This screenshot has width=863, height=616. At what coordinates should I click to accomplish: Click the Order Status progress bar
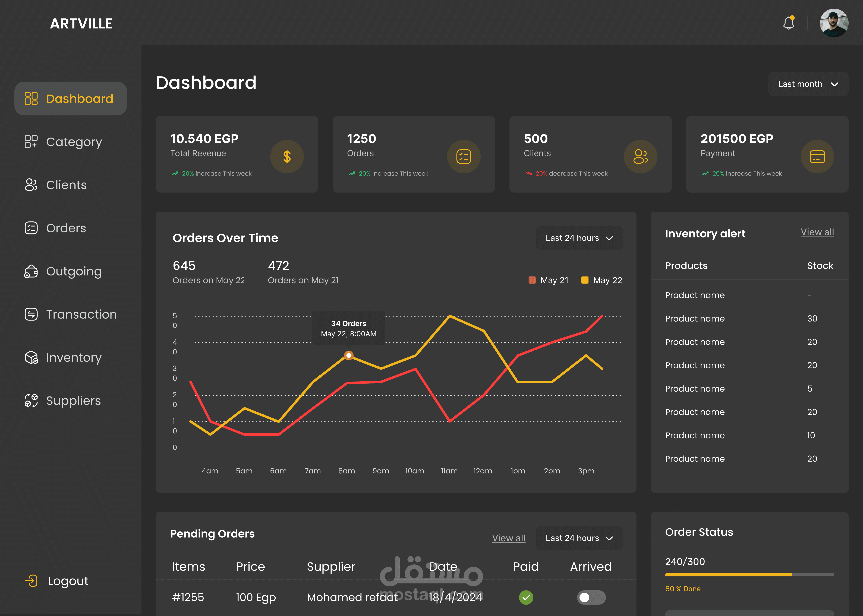click(x=749, y=575)
